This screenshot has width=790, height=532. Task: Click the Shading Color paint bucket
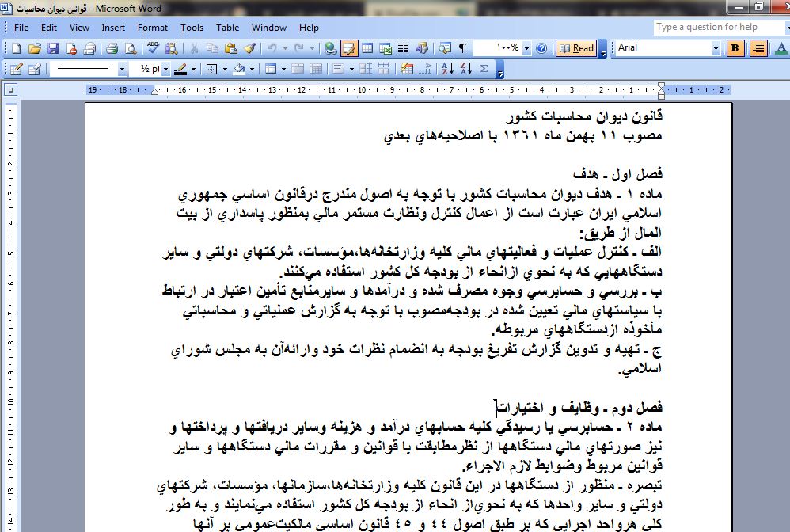pyautogui.click(x=238, y=69)
